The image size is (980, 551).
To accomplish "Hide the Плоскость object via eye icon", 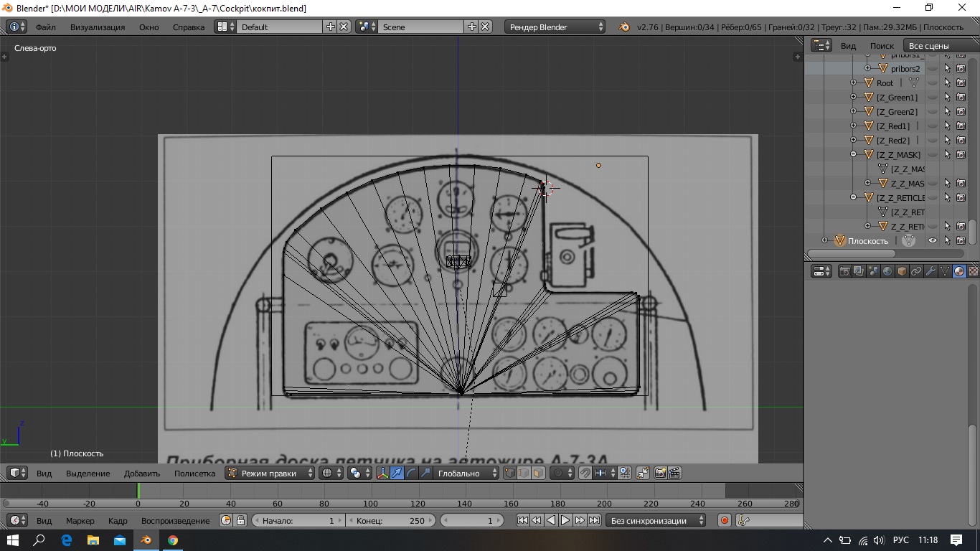I will (x=933, y=241).
